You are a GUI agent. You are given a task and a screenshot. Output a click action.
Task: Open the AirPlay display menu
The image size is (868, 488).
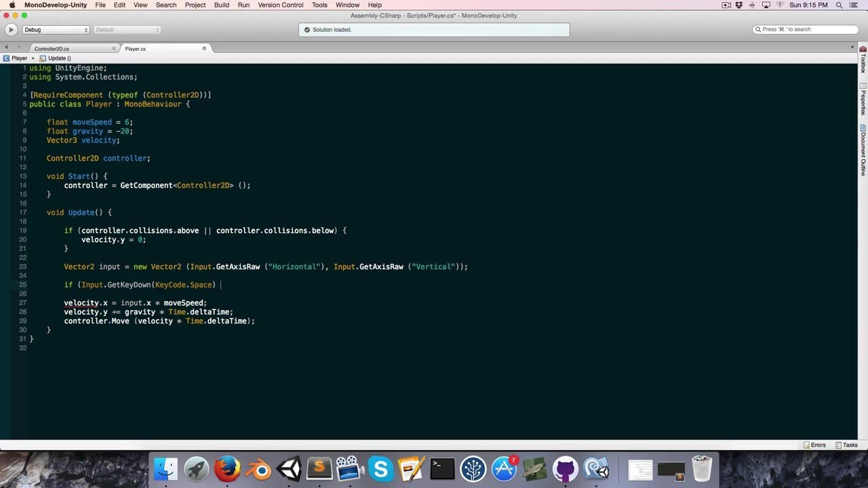click(766, 5)
